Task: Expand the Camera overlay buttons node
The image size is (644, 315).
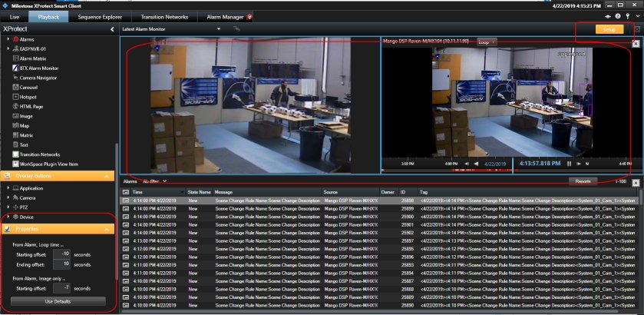Action: click(8, 197)
